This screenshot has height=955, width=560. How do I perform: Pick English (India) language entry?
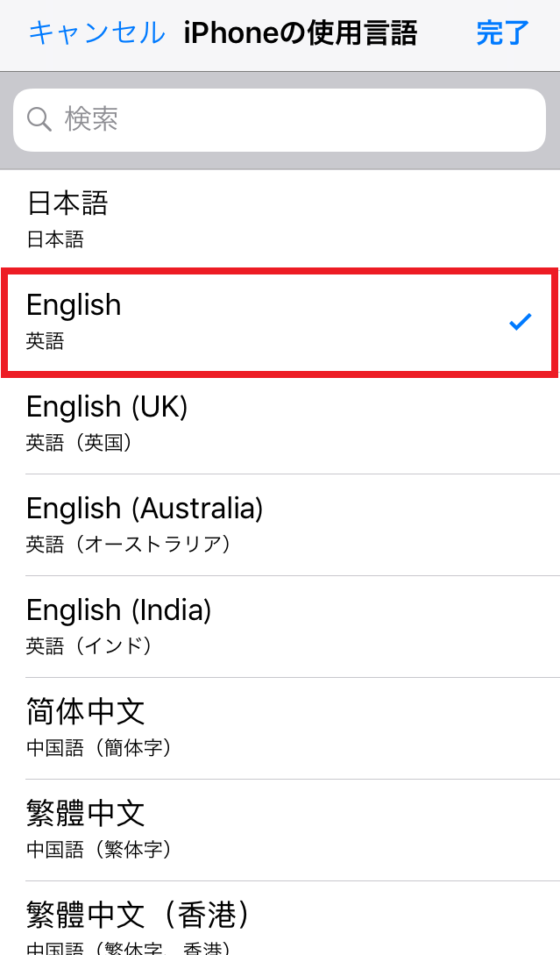coord(280,627)
